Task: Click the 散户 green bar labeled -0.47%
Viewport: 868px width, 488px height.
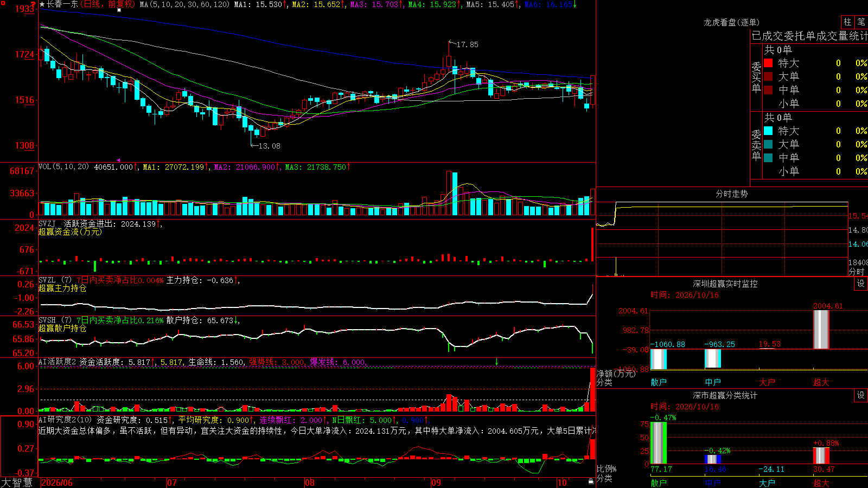Action: 659,442
